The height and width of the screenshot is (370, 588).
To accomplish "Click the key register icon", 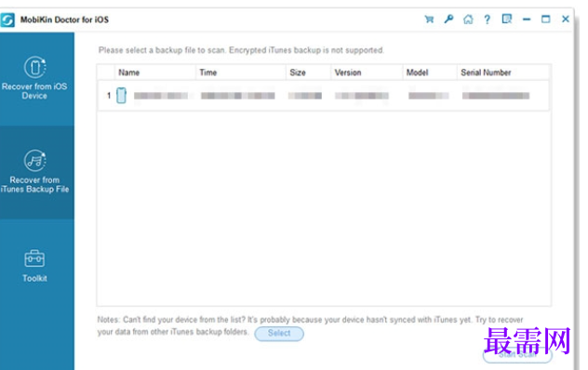I will 448,19.
